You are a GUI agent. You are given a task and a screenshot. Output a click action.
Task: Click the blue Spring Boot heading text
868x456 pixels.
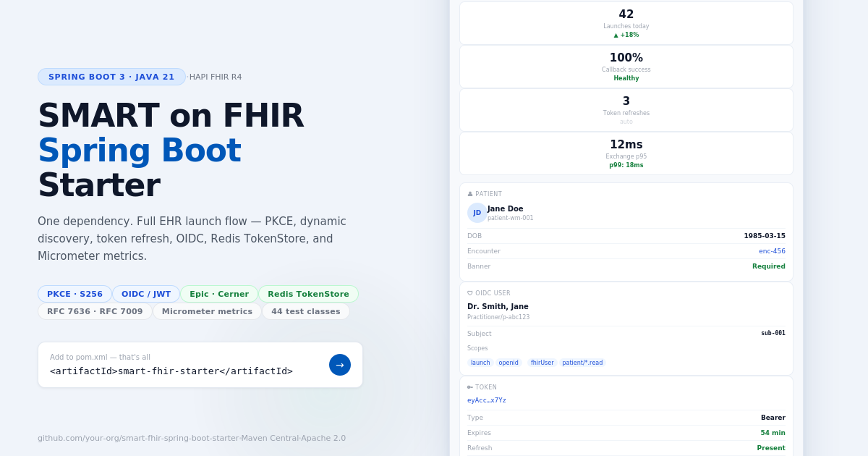click(x=140, y=151)
